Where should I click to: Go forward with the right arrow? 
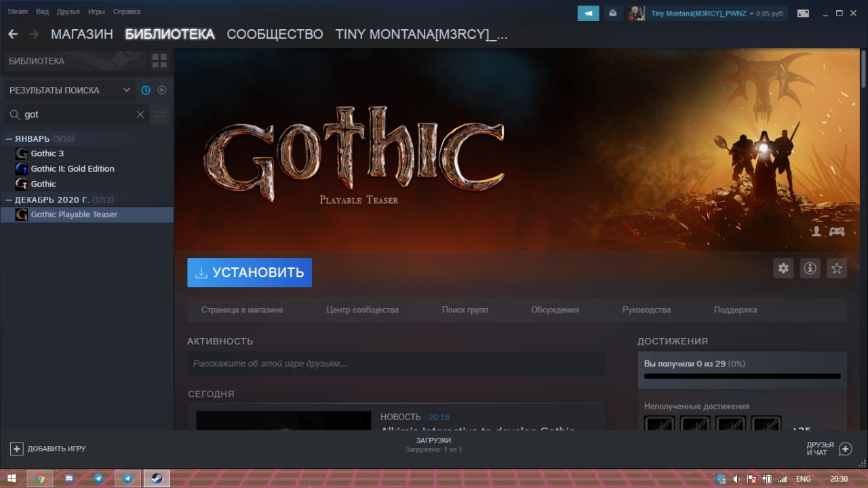35,34
